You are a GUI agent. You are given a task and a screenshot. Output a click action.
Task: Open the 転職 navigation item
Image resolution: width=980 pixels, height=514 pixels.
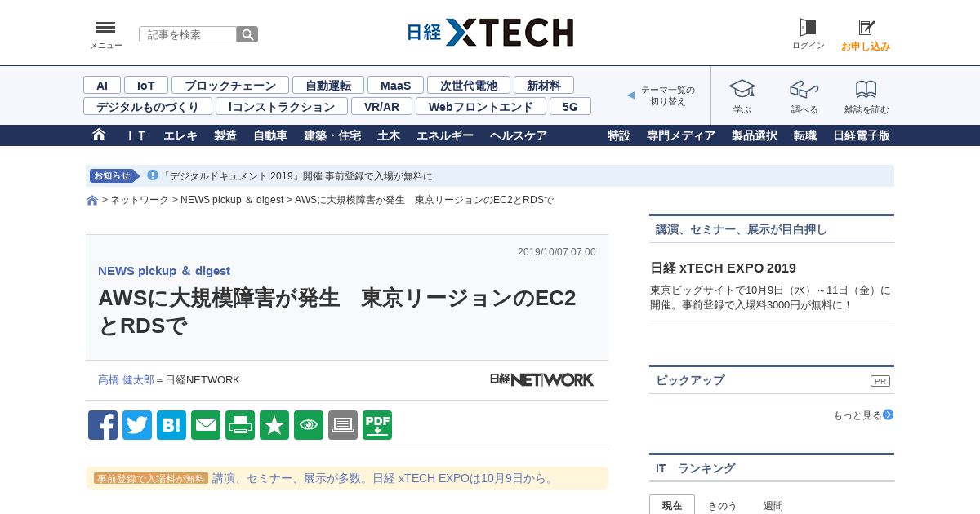(x=805, y=135)
